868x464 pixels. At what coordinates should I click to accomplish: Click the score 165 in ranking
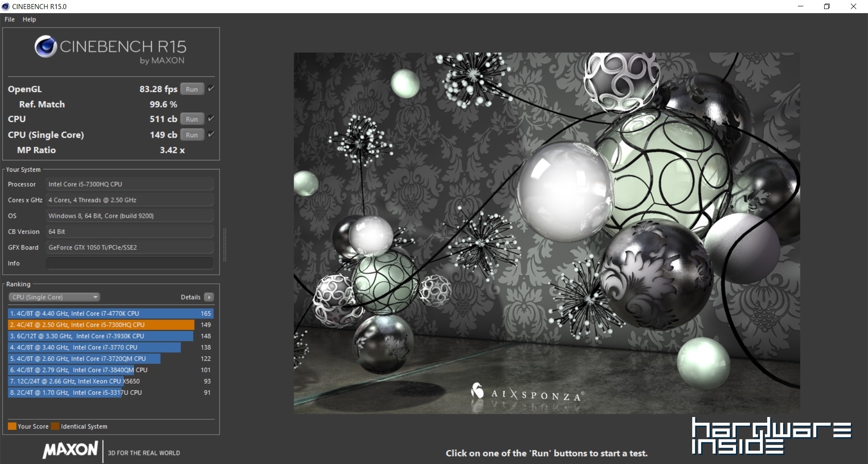pos(206,313)
